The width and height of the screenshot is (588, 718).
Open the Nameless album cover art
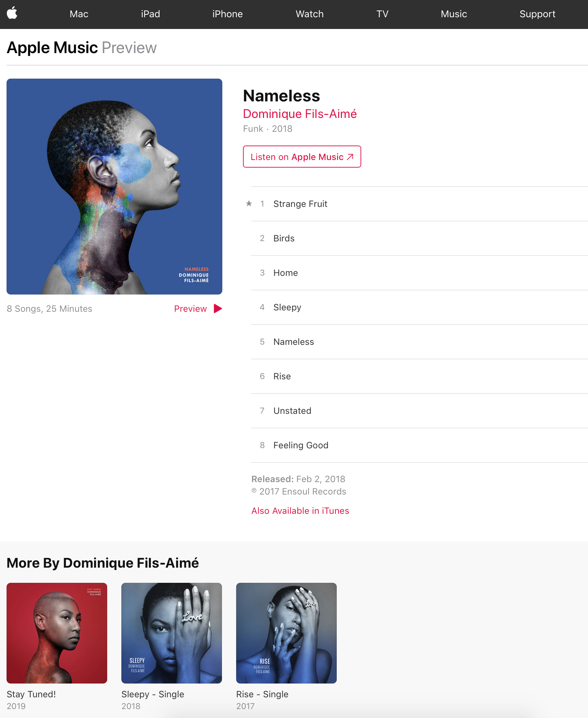pos(114,187)
